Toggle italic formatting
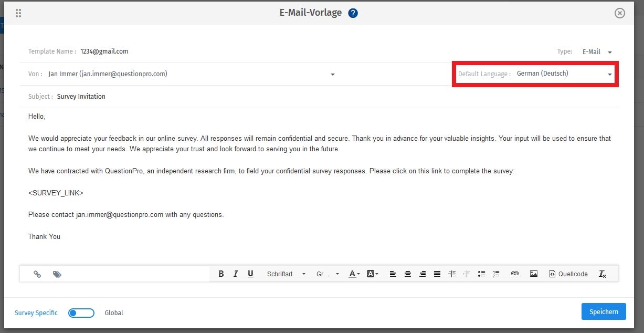Image resolution: width=644 pixels, height=333 pixels. coord(235,273)
